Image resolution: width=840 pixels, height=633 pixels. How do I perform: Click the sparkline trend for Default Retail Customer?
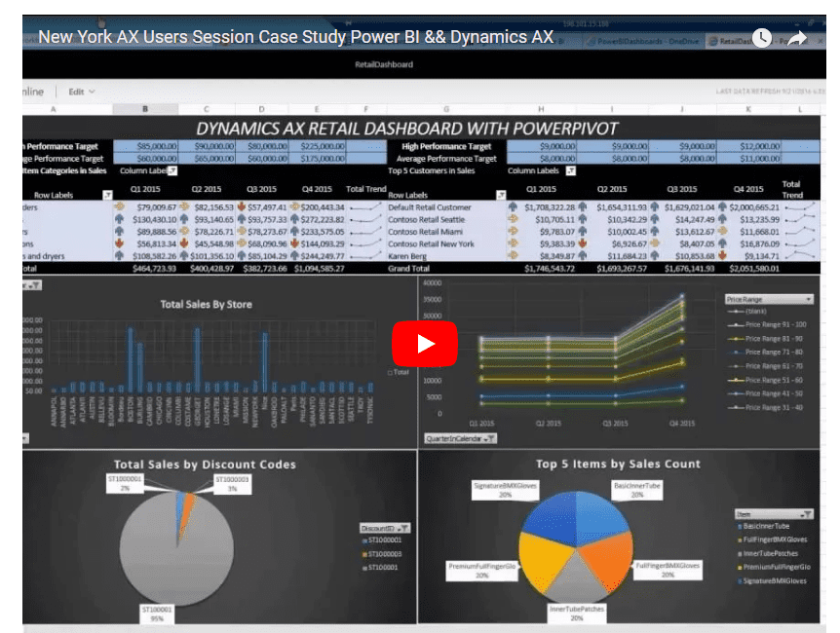pos(800,206)
